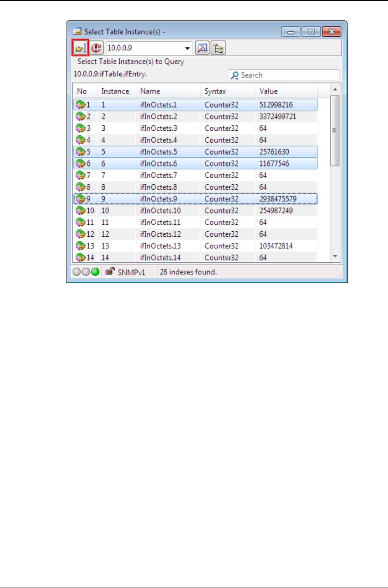The height and width of the screenshot is (588, 388).
Task: Select ifInOctets.13 name cell
Action: point(160,246)
